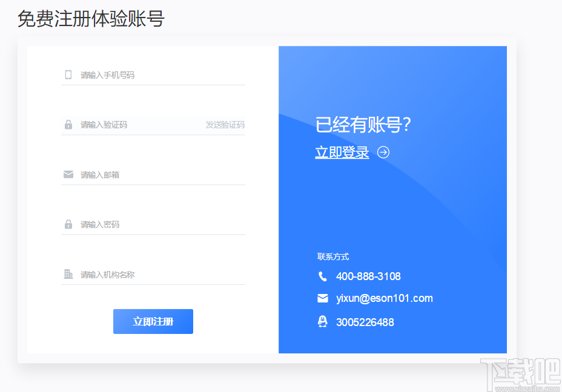Click the verification code lock icon

68,125
